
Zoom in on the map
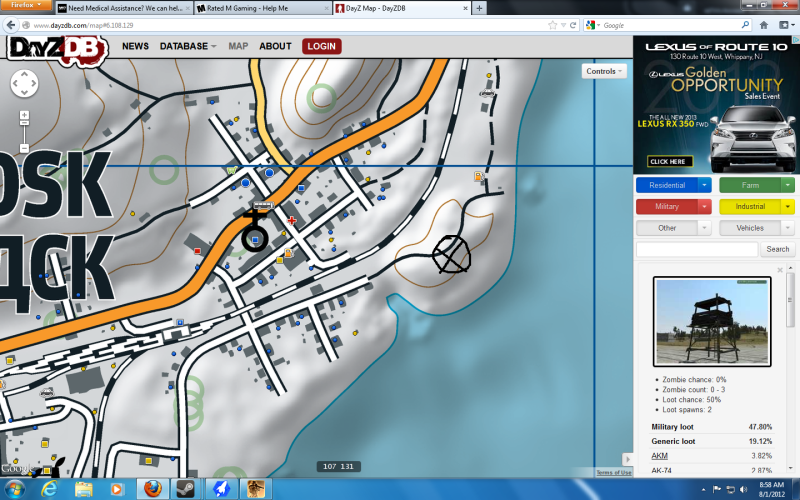[24, 116]
